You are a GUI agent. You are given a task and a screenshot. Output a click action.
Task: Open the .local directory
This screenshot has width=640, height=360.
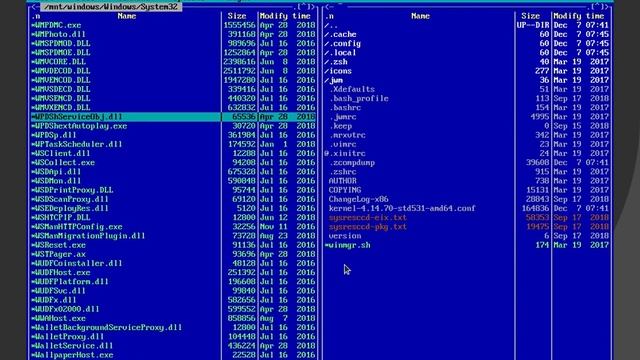click(x=467, y=53)
